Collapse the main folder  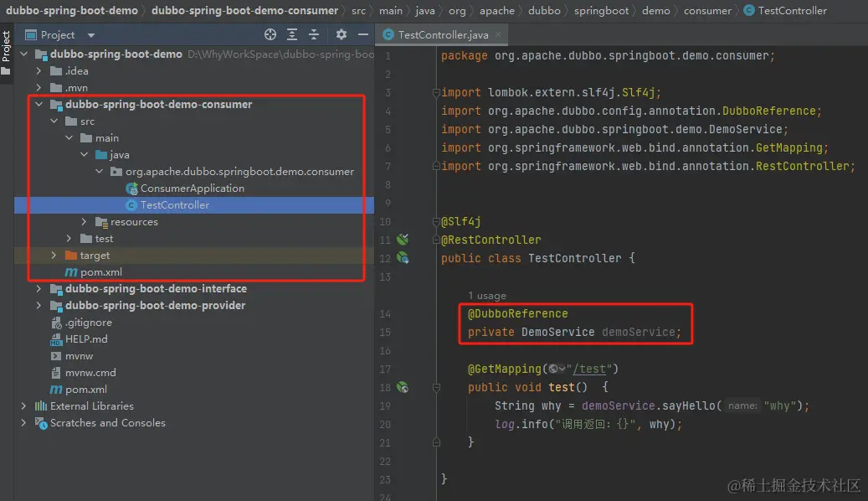(x=69, y=137)
